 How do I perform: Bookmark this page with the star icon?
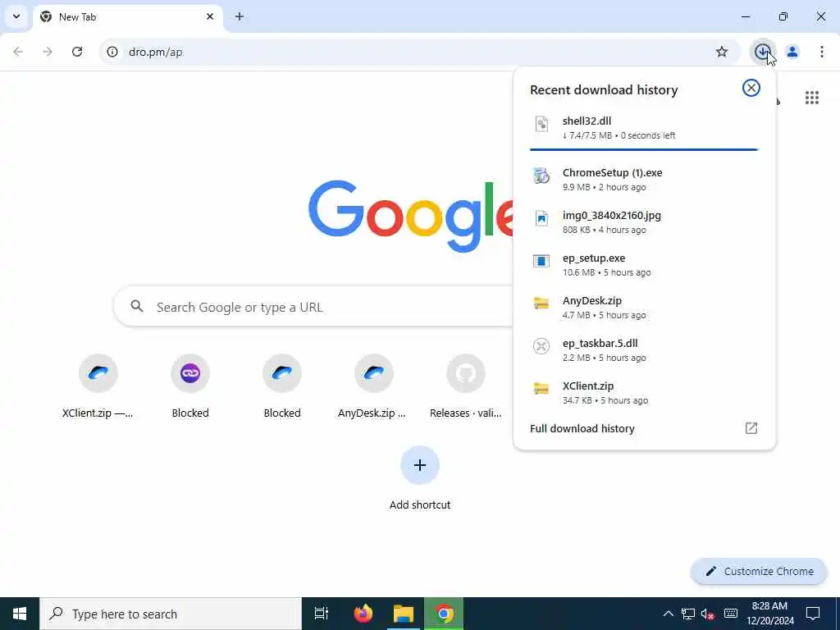pos(722,52)
